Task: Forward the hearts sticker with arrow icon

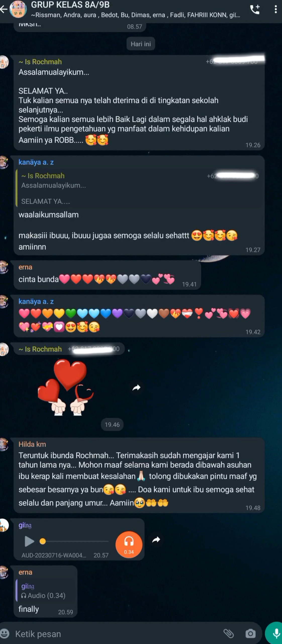Action: (136, 388)
